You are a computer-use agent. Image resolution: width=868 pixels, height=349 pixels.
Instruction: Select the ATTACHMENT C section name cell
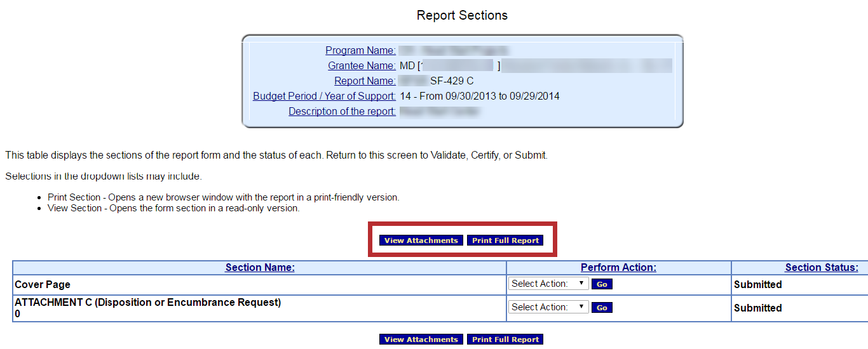(147, 303)
